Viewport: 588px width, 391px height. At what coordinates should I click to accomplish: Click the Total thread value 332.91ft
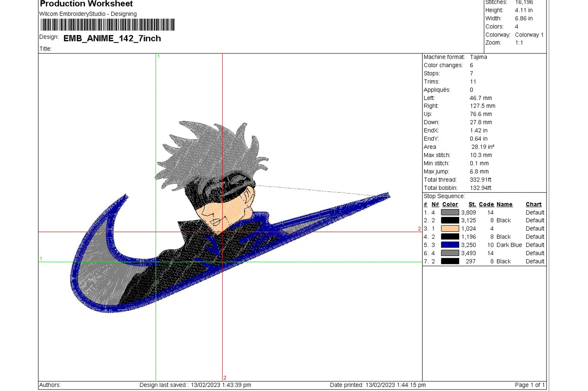click(480, 180)
